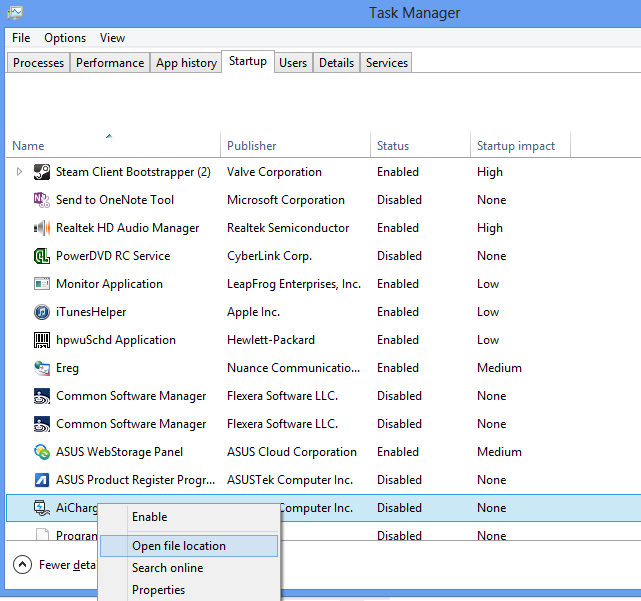Open the Options menu
641x601 pixels.
coord(65,38)
